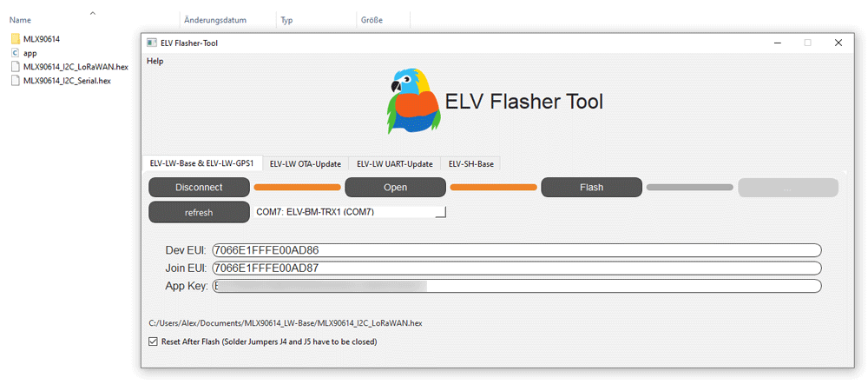Click the Join EUI label
This screenshot has width=868, height=391.
click(186, 268)
